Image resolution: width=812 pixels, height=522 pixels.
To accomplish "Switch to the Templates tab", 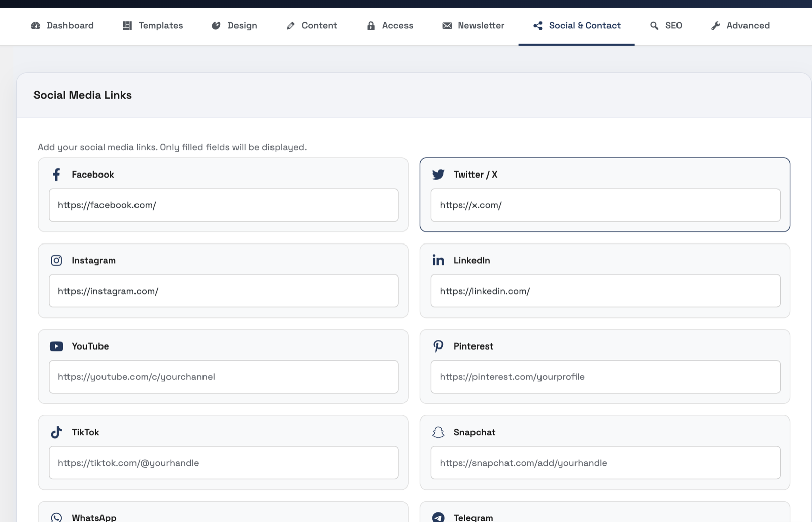I will click(x=153, y=26).
